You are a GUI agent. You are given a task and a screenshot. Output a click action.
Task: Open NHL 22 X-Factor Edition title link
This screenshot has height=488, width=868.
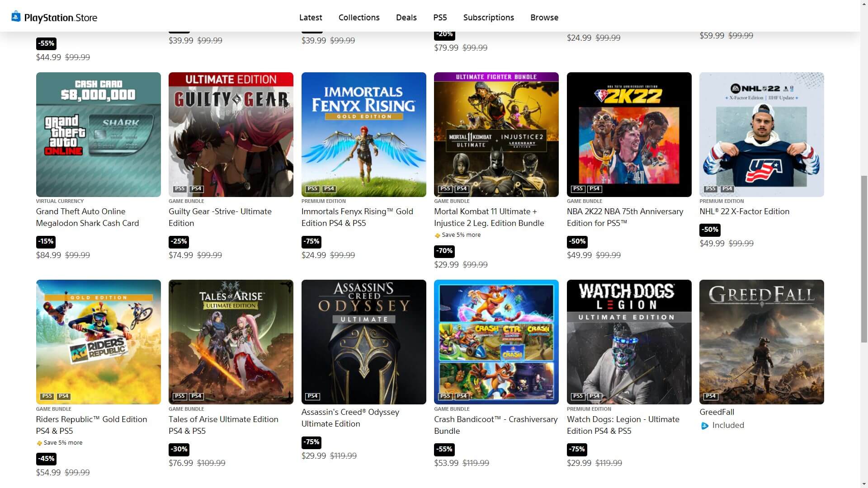(744, 211)
